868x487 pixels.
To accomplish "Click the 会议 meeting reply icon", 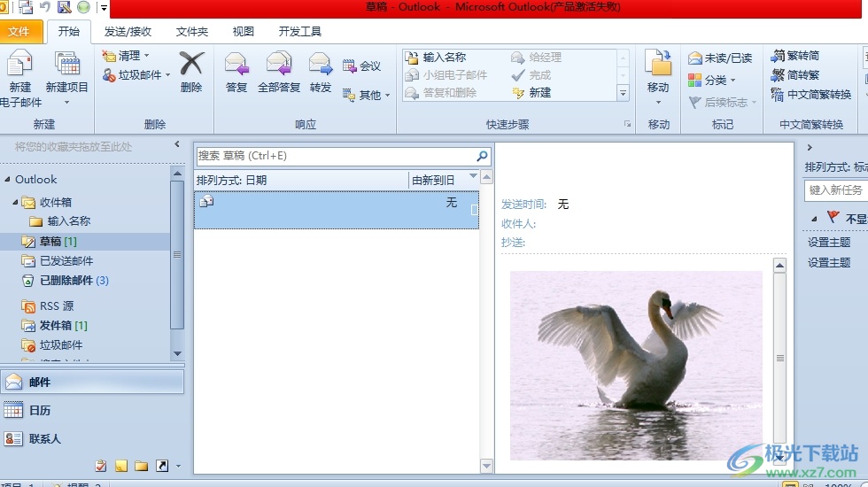I will pyautogui.click(x=361, y=66).
